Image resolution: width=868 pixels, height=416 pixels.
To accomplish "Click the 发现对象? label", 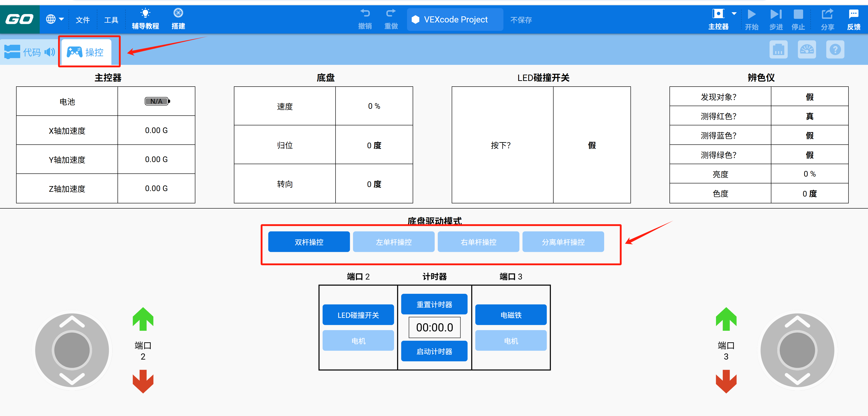I will point(718,97).
